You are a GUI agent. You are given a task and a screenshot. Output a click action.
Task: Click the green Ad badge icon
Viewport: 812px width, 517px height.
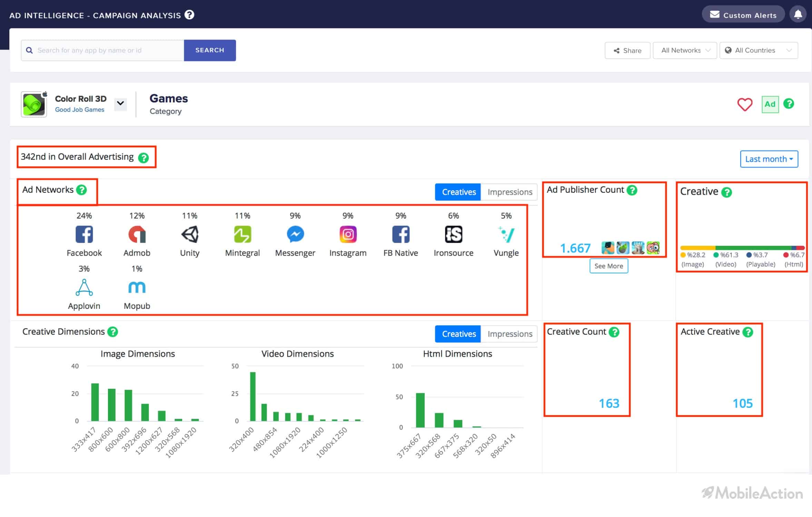[770, 104]
